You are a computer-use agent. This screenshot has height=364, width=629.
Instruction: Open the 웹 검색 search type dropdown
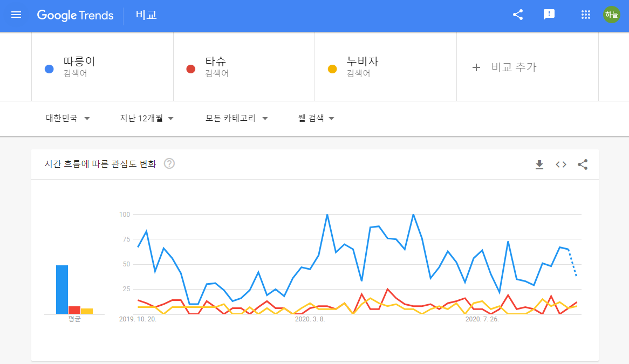[x=316, y=118]
